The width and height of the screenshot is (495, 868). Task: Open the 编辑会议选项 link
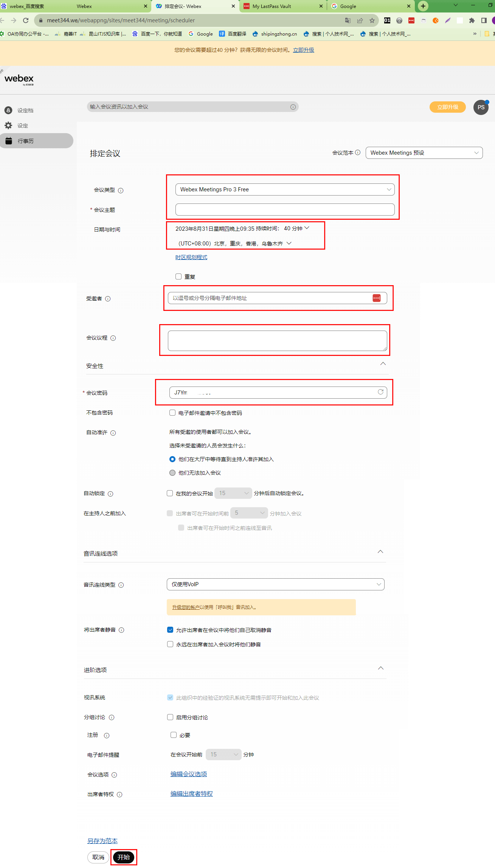click(x=189, y=774)
